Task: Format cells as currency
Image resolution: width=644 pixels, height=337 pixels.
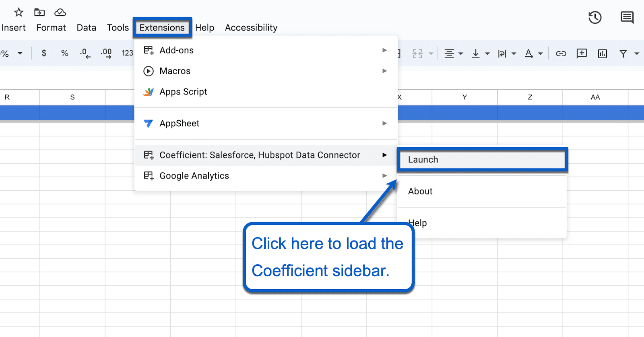Action: point(44,53)
